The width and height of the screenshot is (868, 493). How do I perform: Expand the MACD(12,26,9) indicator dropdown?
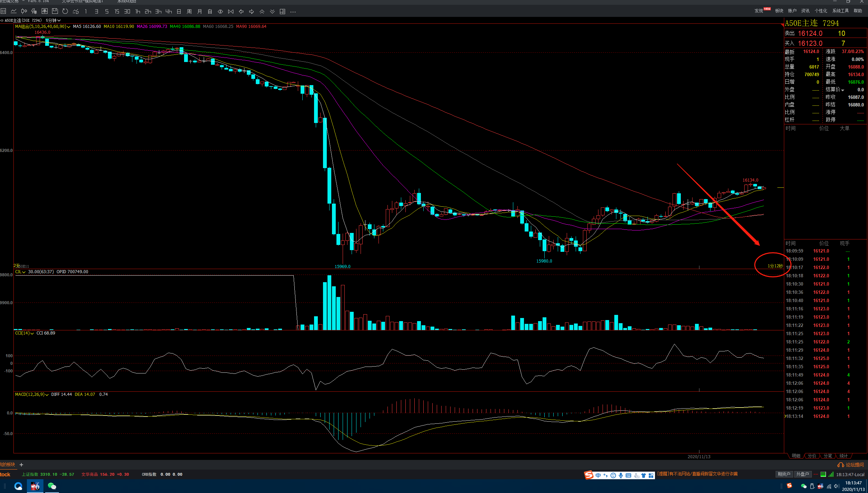coord(47,395)
